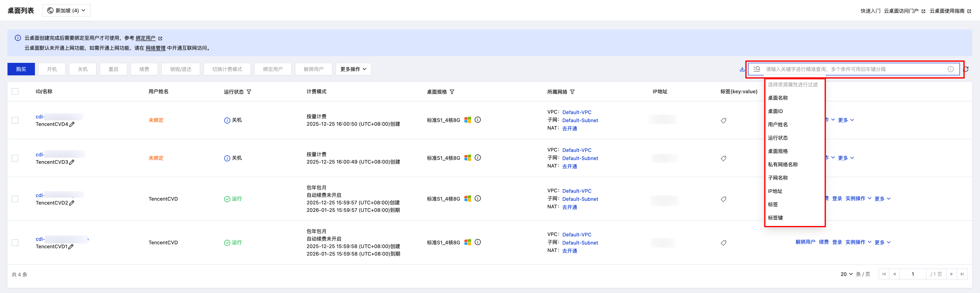Toggle the select-all checkbox in table header
Image resolution: width=980 pixels, height=293 pixels.
pyautogui.click(x=15, y=91)
